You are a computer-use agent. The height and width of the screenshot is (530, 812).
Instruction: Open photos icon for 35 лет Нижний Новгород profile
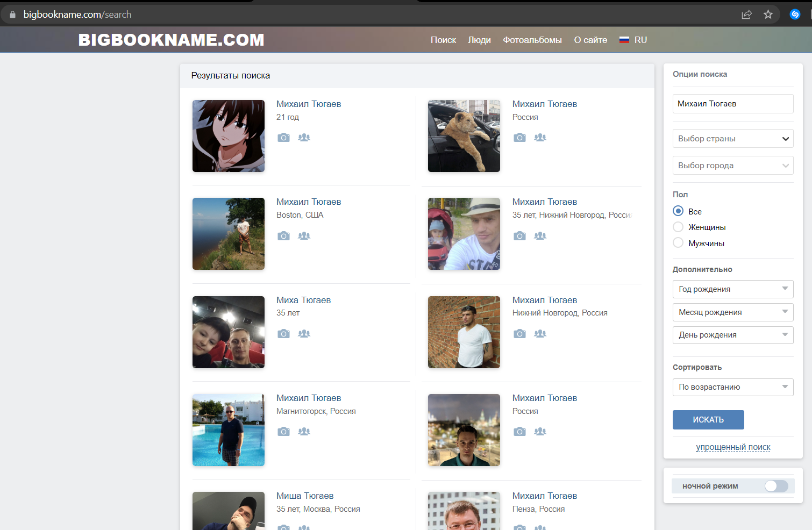point(519,235)
